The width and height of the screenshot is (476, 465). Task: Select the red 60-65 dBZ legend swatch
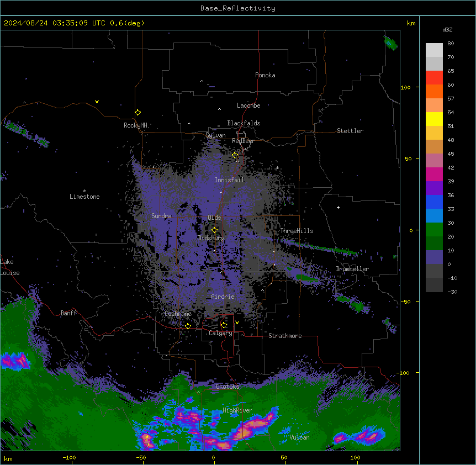click(x=434, y=78)
